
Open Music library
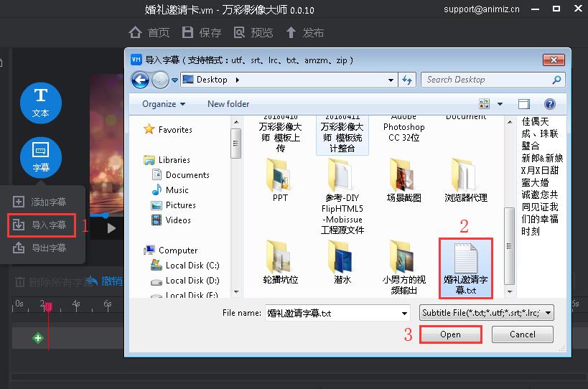pyautogui.click(x=170, y=190)
